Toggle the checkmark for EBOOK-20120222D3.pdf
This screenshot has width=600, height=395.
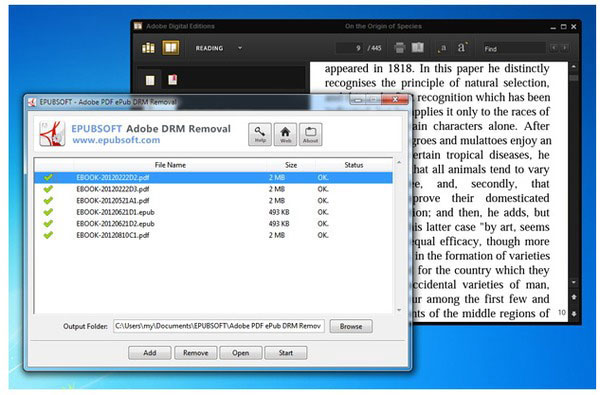(x=48, y=189)
